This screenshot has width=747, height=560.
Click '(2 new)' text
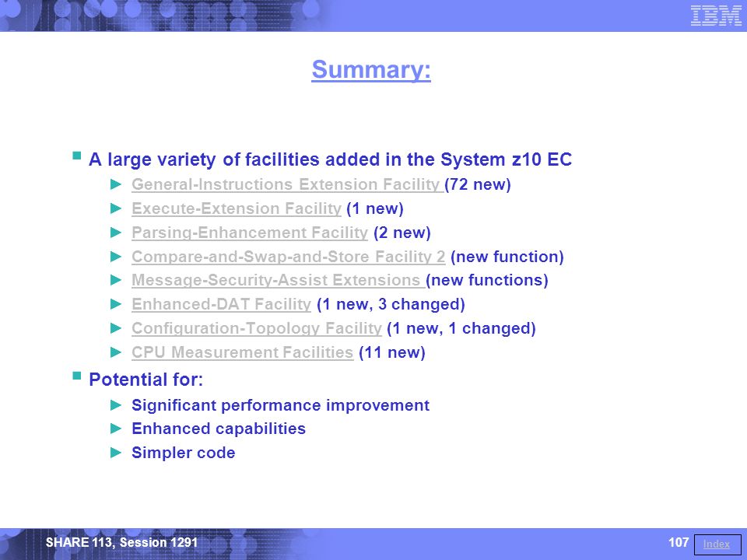coord(402,233)
